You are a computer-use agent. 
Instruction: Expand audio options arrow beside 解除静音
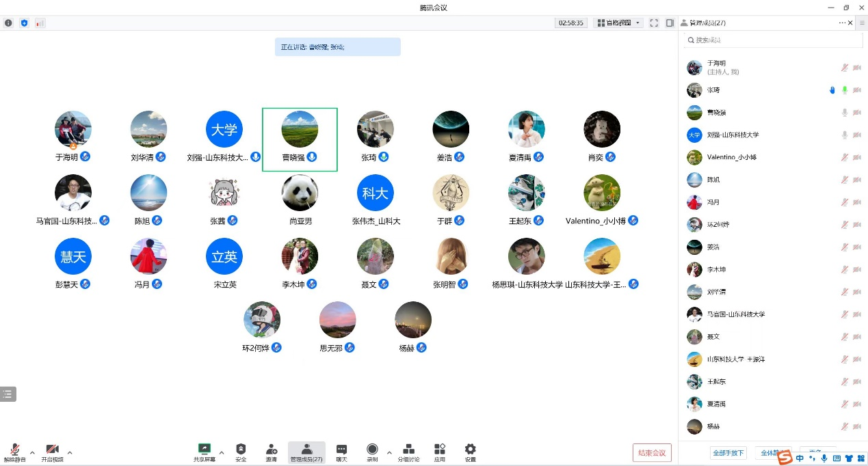coord(32,452)
